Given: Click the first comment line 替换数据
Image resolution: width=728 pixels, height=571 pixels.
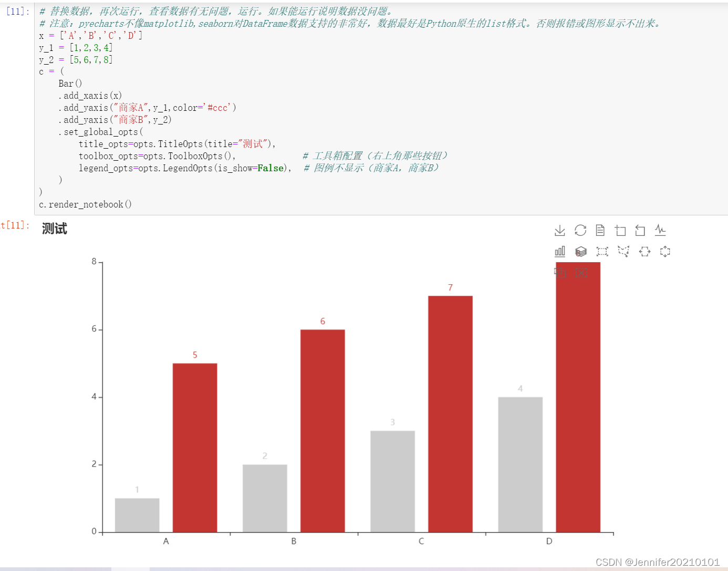Looking at the screenshot, I should point(217,12).
